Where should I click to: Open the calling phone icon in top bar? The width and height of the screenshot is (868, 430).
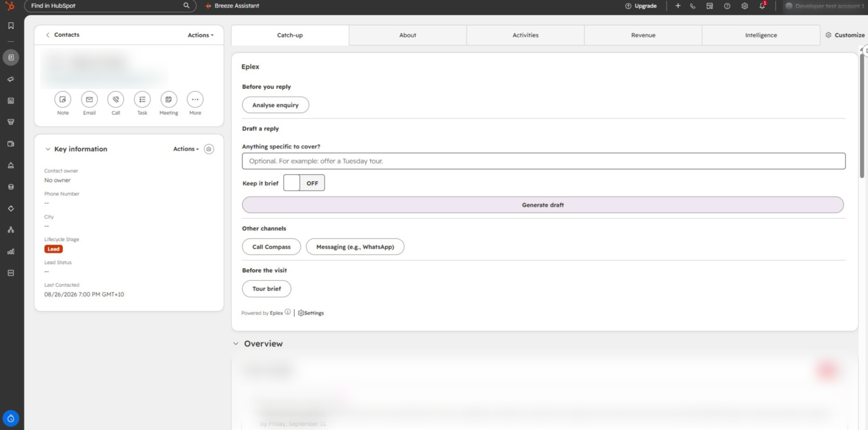point(692,6)
